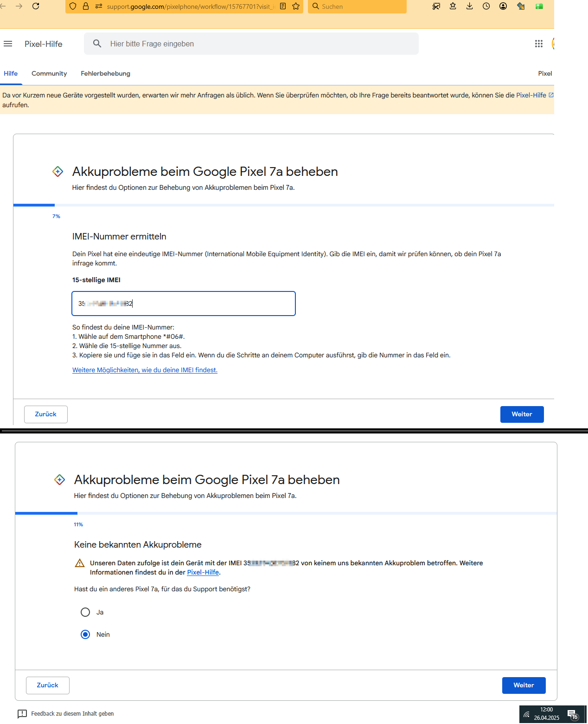Click the reader view icon in address bar
This screenshot has width=588, height=724.
[x=283, y=6]
